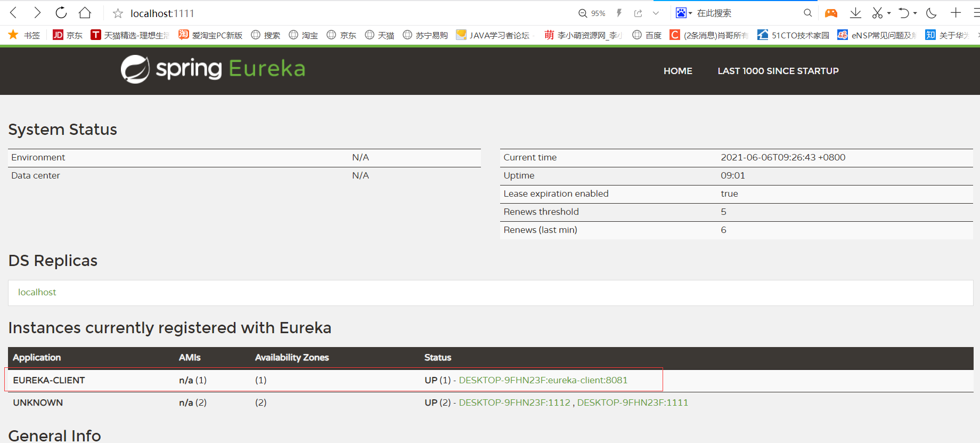Open the 天猫精选 bookmark
The image size is (980, 443).
tap(130, 35)
